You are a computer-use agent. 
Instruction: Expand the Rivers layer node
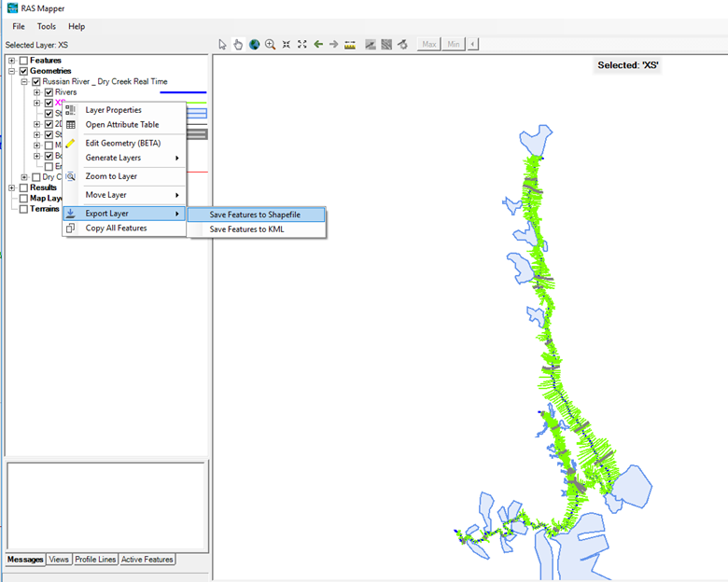click(36, 92)
